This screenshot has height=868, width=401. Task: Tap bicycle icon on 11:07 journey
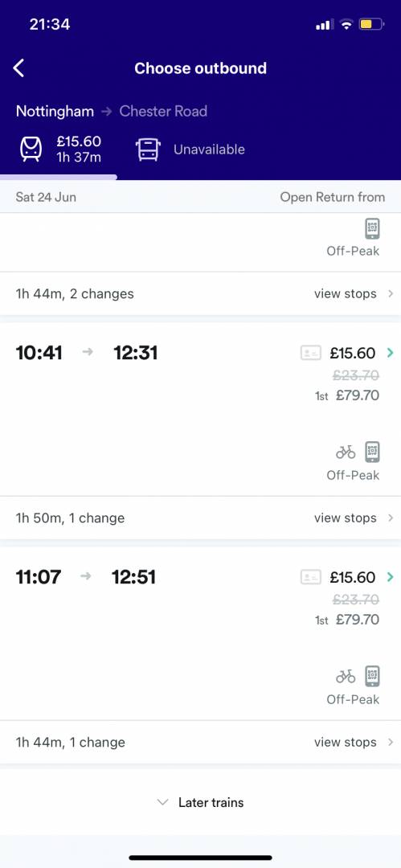point(346,677)
